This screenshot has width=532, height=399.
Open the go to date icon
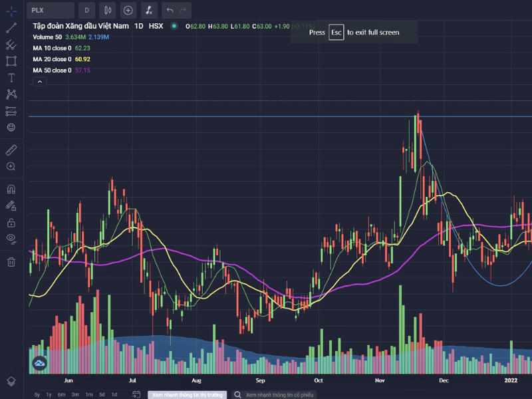pyautogui.click(x=136, y=394)
